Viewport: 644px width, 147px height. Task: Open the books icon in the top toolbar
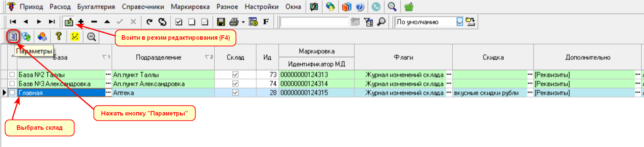click(347, 7)
